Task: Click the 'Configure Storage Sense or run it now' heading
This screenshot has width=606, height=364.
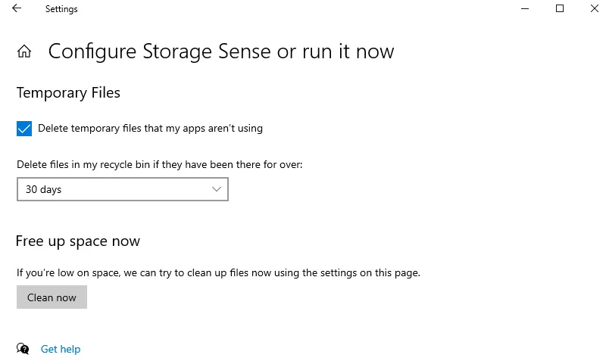Action: [220, 51]
